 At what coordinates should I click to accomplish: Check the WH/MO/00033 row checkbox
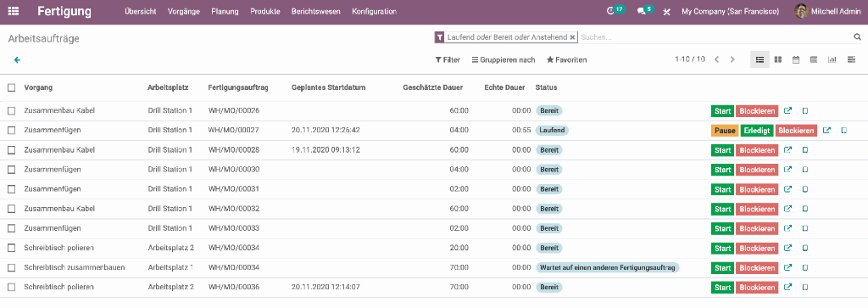pyautogui.click(x=12, y=228)
